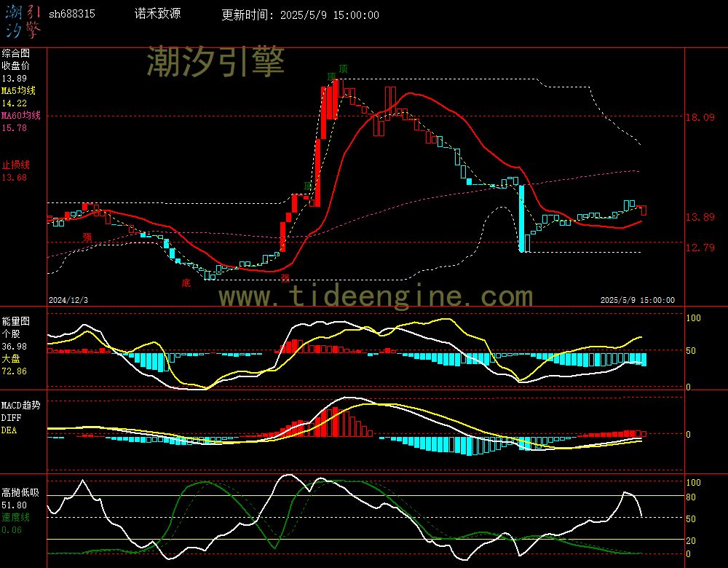Viewport: 728px width, 568px height.
Task: Select the 综合图 panel label
Action: coord(16,53)
